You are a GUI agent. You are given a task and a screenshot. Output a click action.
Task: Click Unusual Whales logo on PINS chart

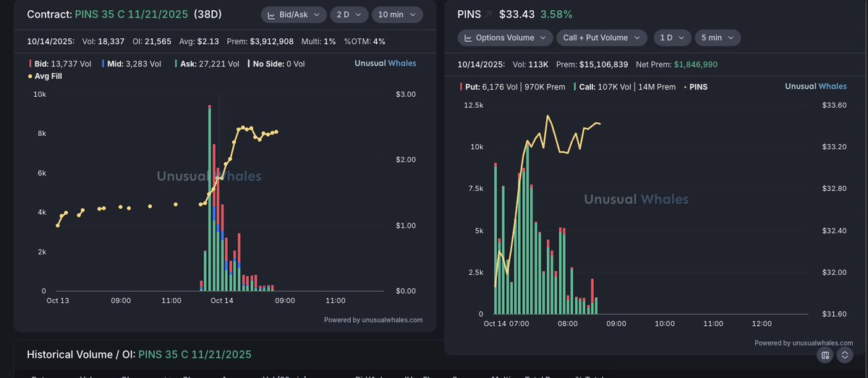click(815, 87)
